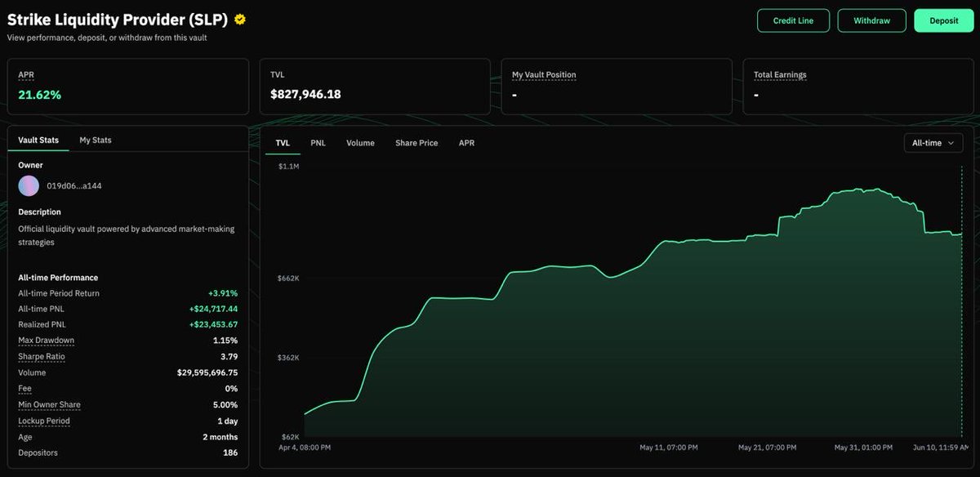This screenshot has height=477, width=980.
Task: Click the $827,946.18 TVL value
Action: (x=305, y=94)
